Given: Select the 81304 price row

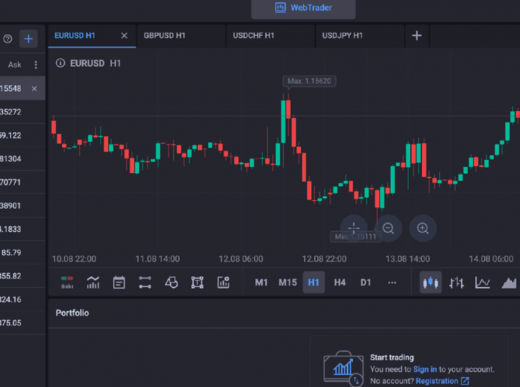Looking at the screenshot, I should click(23, 159).
